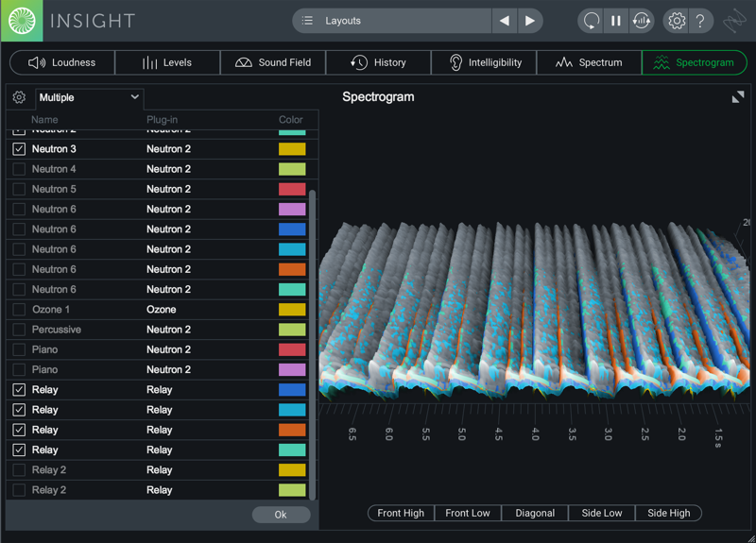Open global settings gear icon
The width and height of the screenshot is (756, 543).
[x=677, y=21]
